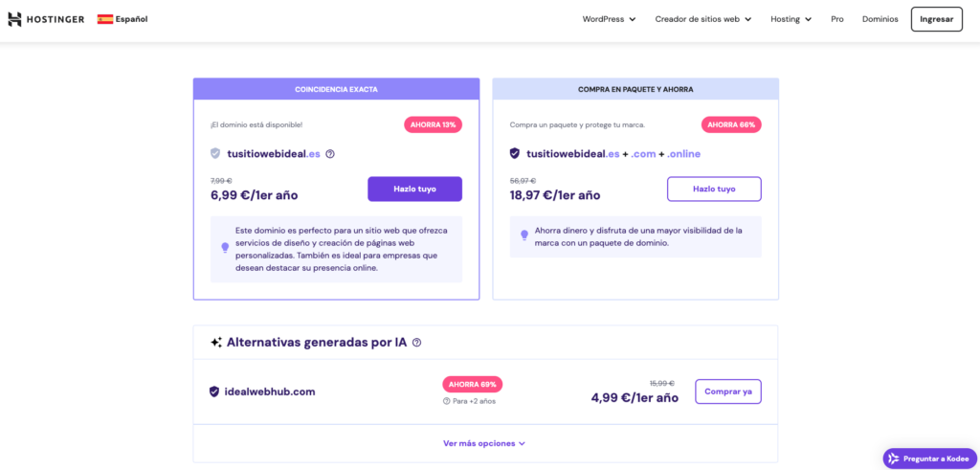Click the help icon beside tusitiowebideal.es

330,153
